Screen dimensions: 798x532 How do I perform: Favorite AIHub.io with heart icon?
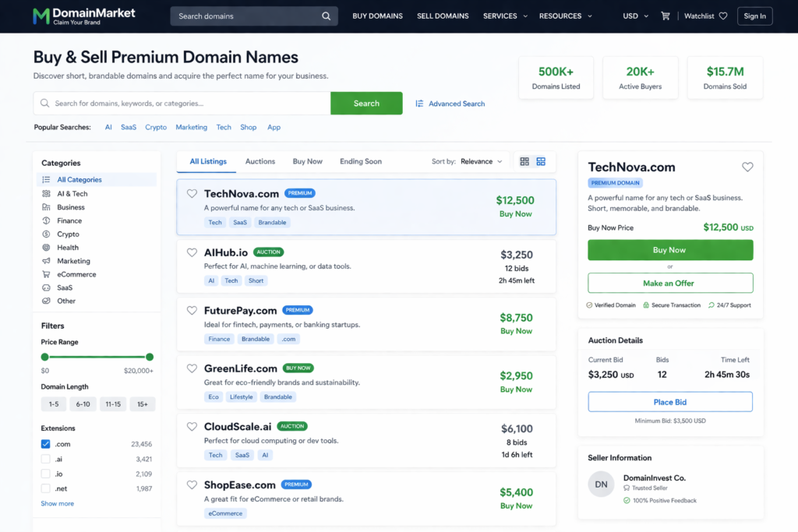(x=192, y=252)
